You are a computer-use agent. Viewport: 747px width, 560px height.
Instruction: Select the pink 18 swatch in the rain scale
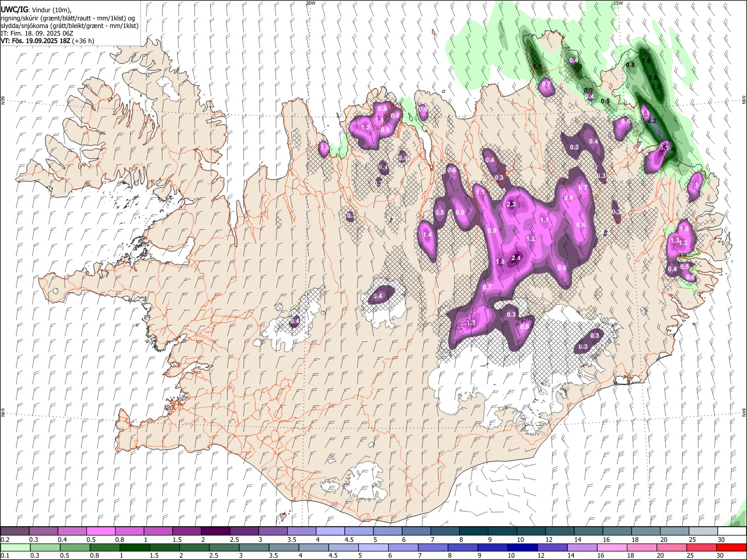(x=642, y=547)
